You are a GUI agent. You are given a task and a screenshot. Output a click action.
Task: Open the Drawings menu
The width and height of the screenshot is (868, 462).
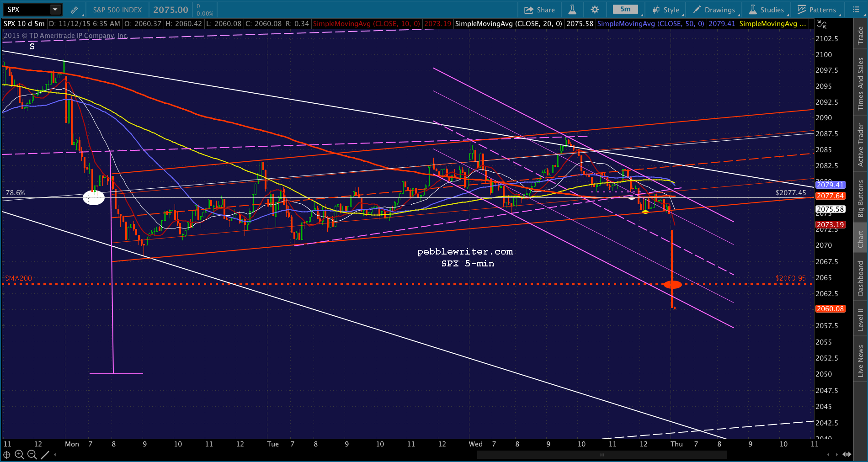[714, 10]
